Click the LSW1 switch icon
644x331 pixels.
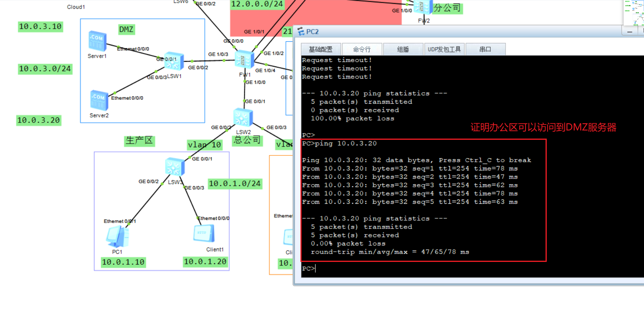[x=174, y=61]
